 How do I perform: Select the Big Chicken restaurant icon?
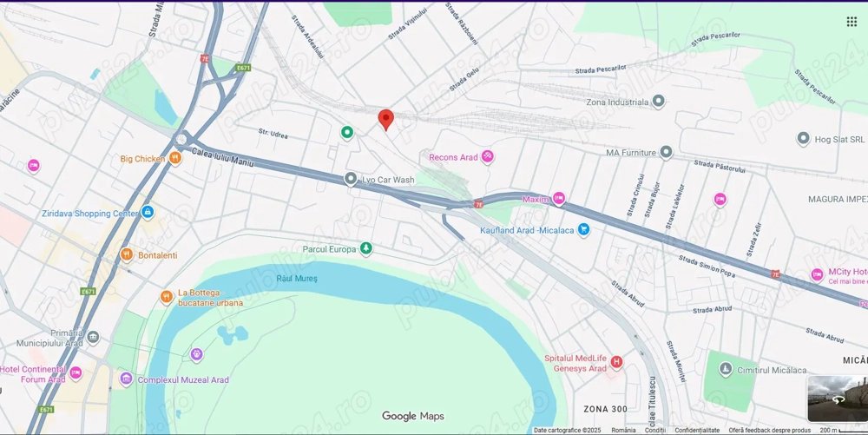pyautogui.click(x=175, y=159)
